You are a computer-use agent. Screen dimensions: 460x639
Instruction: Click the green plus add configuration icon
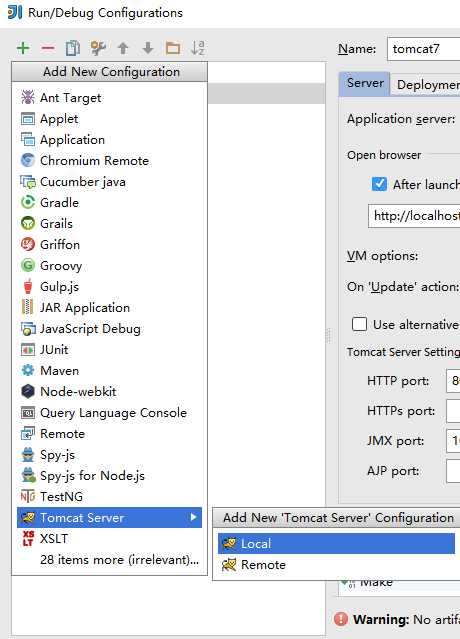pyautogui.click(x=23, y=48)
